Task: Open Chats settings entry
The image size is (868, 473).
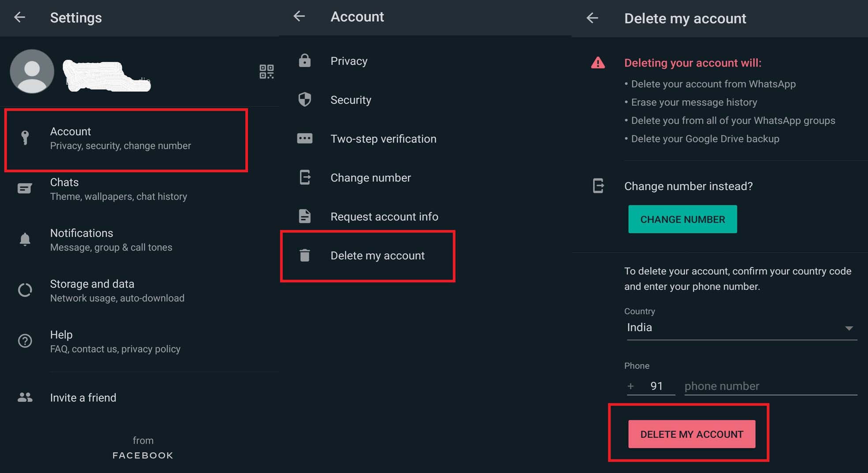Action: [x=140, y=189]
